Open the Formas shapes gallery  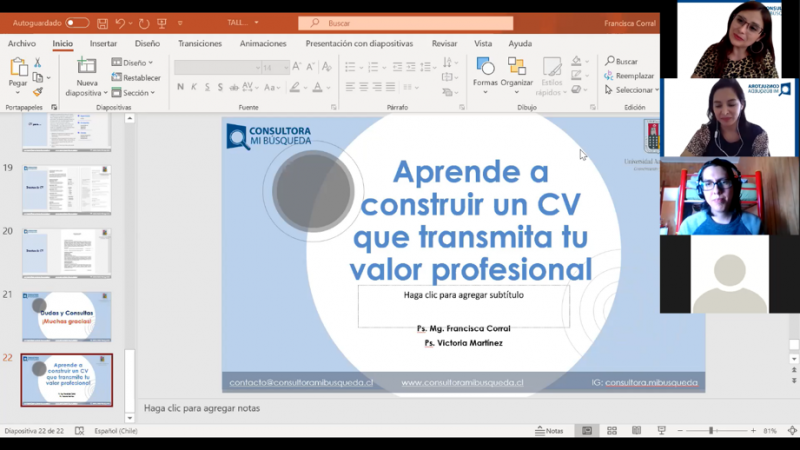point(485,76)
